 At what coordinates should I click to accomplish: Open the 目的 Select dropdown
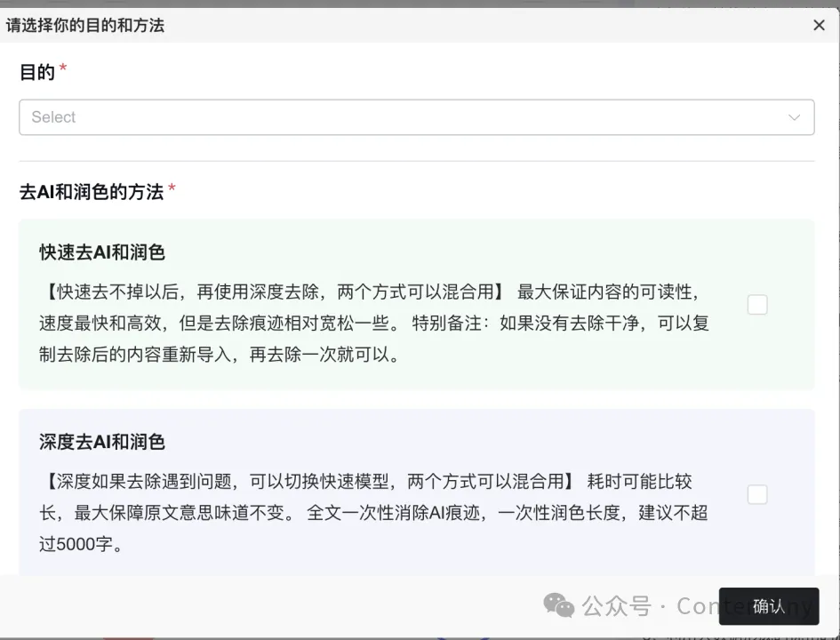pyautogui.click(x=416, y=116)
